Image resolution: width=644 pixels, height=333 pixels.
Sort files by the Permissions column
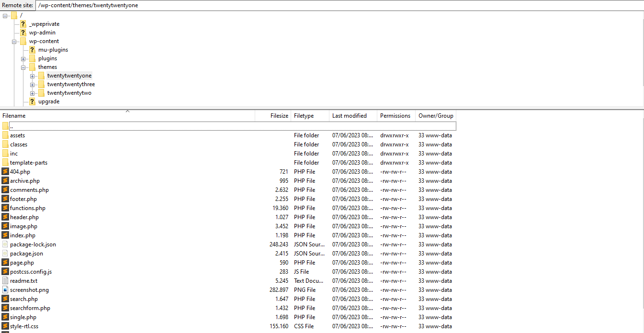(x=396, y=116)
